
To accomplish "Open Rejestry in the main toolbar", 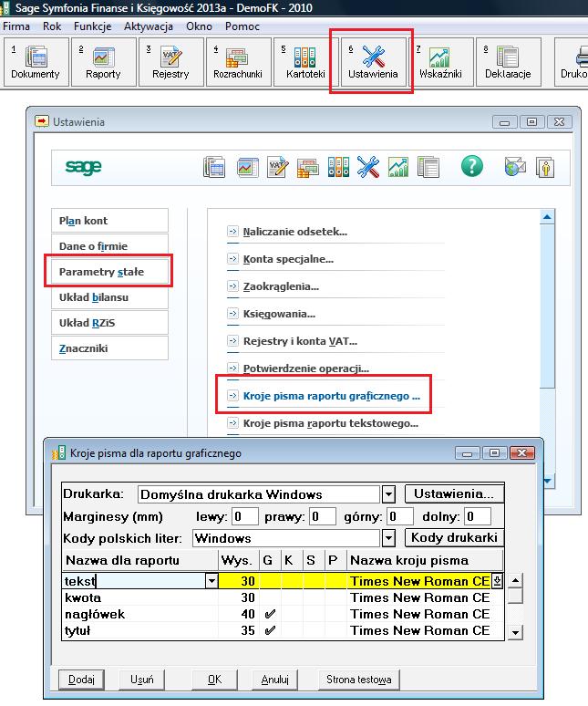I will pyautogui.click(x=170, y=62).
